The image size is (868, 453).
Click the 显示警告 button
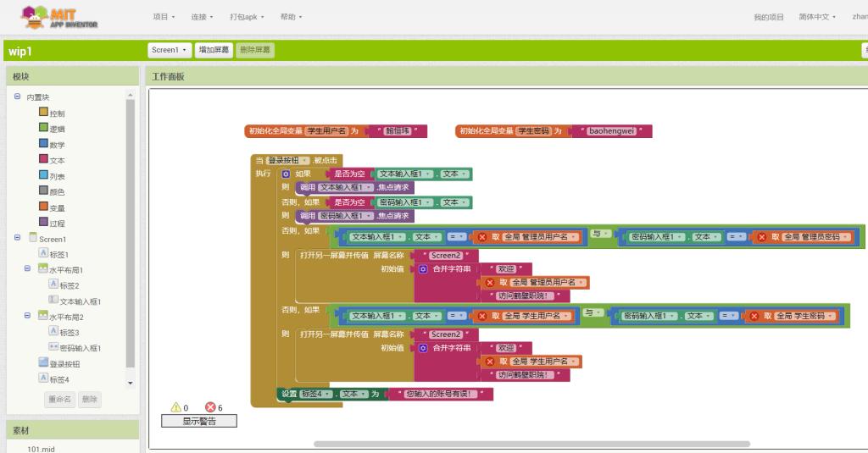(x=199, y=421)
